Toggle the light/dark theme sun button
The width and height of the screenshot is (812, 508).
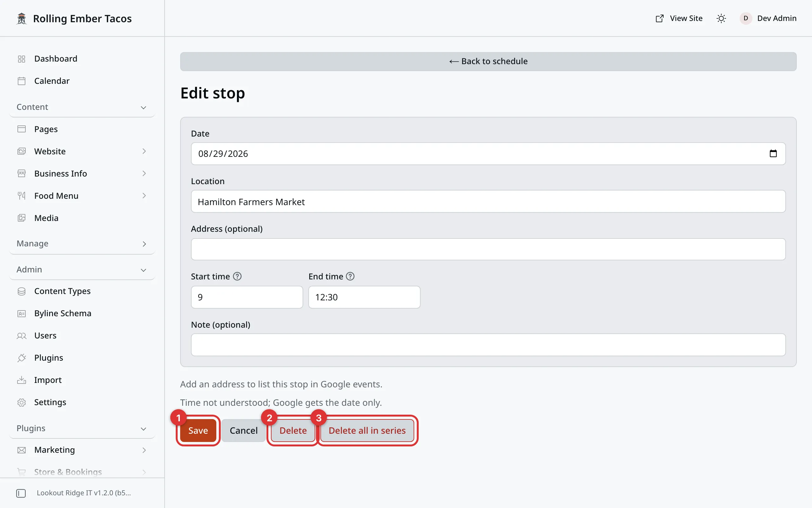(721, 18)
